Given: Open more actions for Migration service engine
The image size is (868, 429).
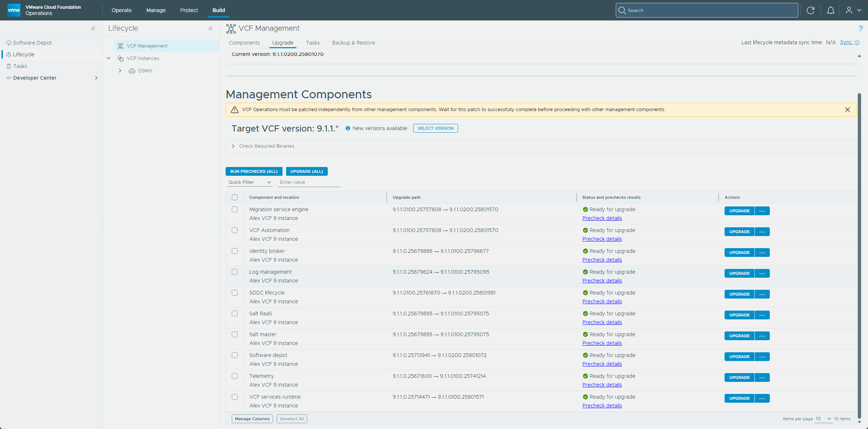Looking at the screenshot, I should tap(762, 211).
